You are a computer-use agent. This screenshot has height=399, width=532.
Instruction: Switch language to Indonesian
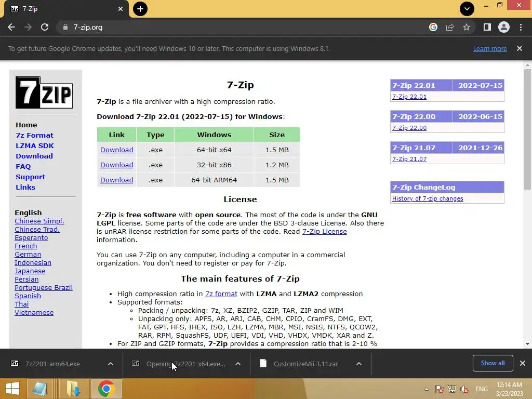[x=33, y=262]
